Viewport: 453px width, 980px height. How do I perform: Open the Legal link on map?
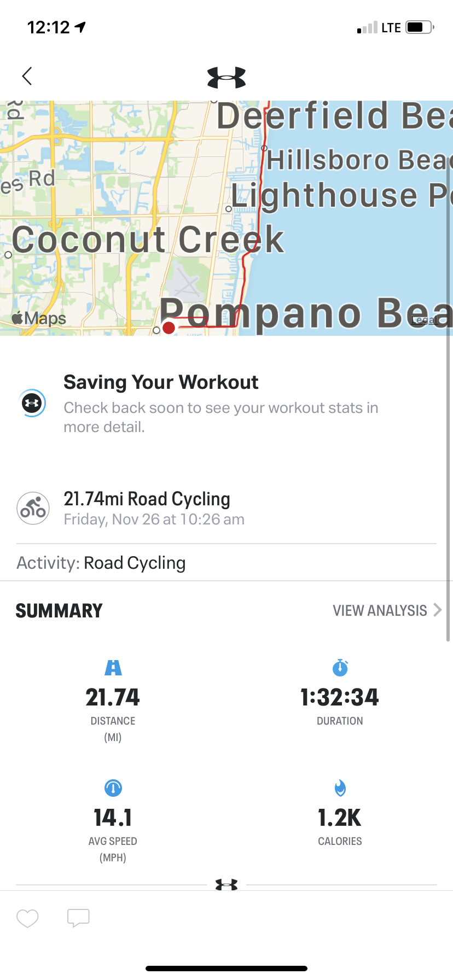tap(425, 320)
